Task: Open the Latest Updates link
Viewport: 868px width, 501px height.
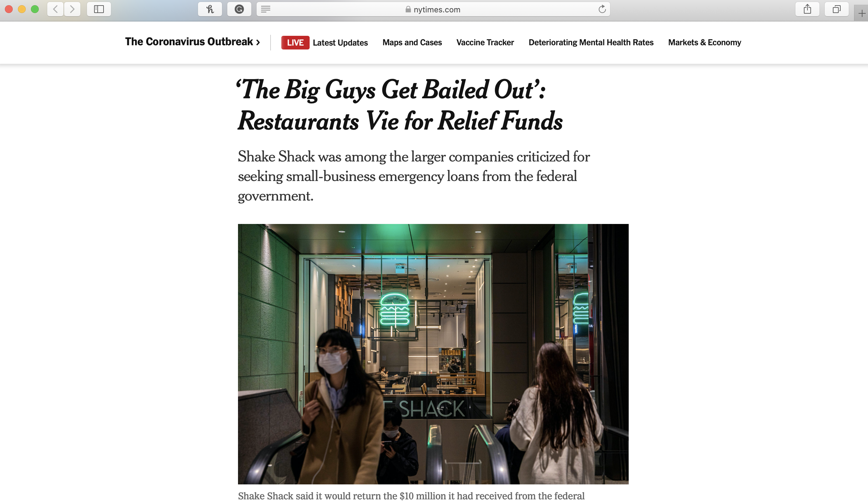Action: click(340, 43)
